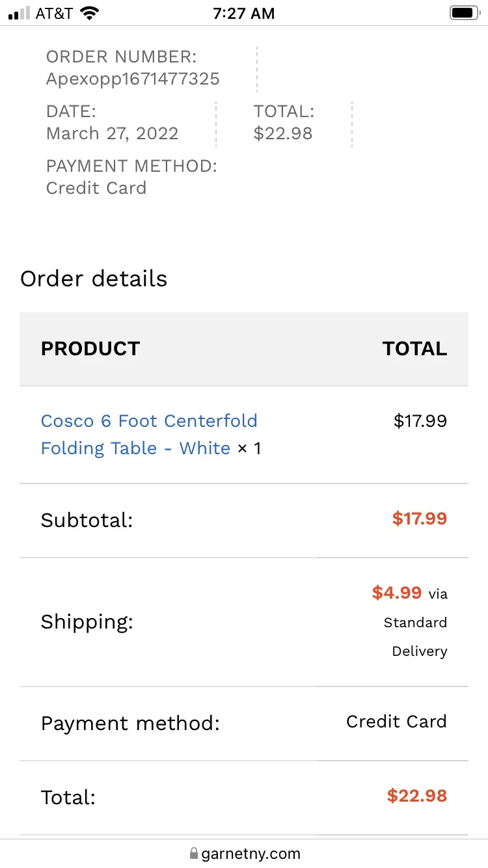Tap the garnetny.com address bar

pyautogui.click(x=244, y=853)
